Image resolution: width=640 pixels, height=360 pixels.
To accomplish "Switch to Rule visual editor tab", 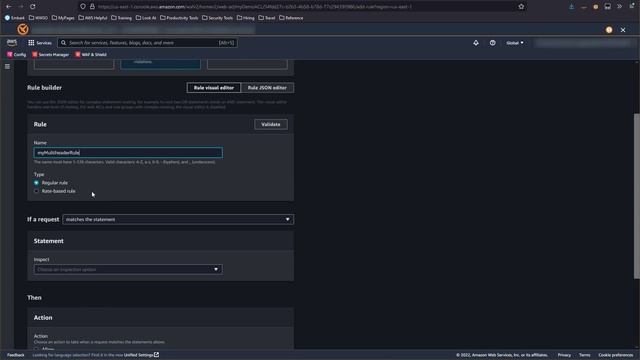I will pyautogui.click(x=214, y=88).
